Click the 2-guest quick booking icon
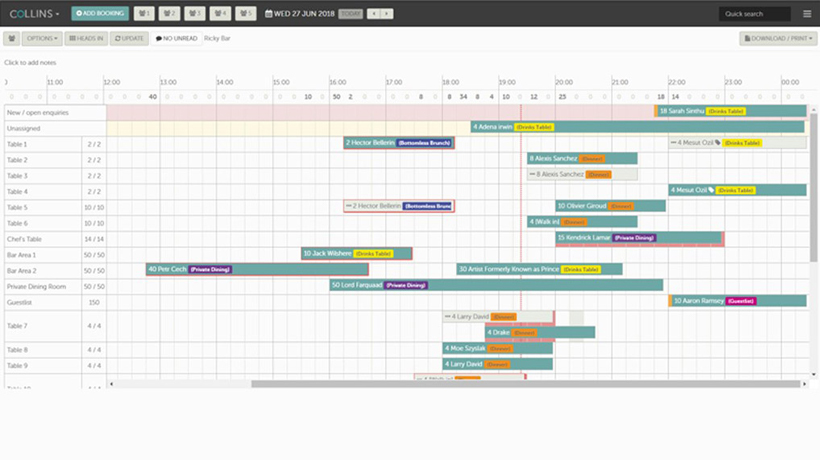The image size is (820, 460). click(x=169, y=14)
